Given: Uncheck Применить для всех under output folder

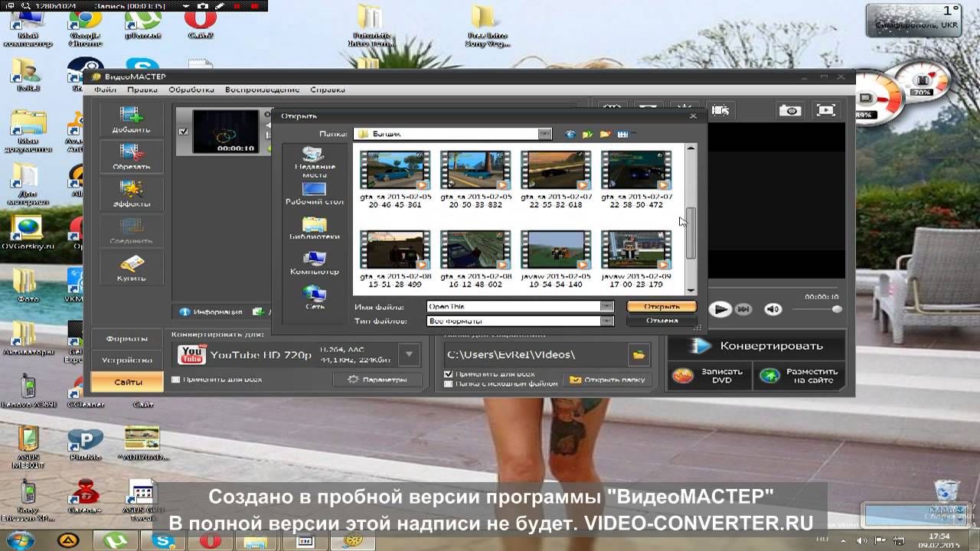Looking at the screenshot, I should click(x=449, y=373).
